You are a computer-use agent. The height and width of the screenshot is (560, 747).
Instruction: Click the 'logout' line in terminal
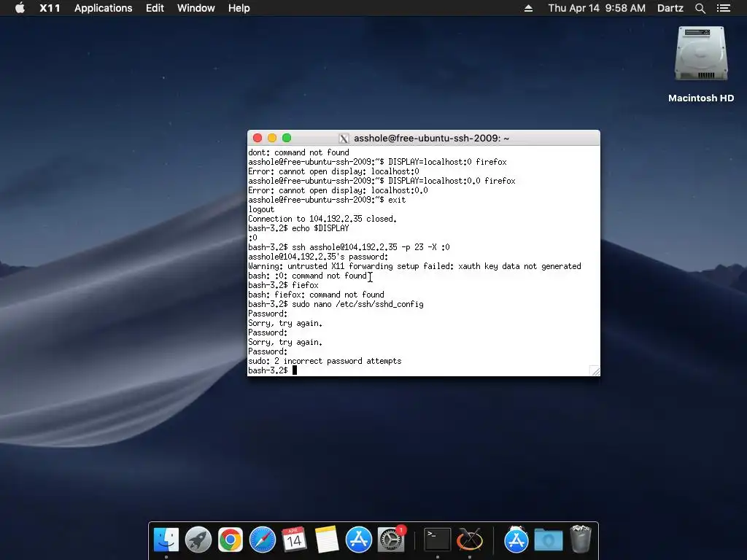click(x=261, y=209)
